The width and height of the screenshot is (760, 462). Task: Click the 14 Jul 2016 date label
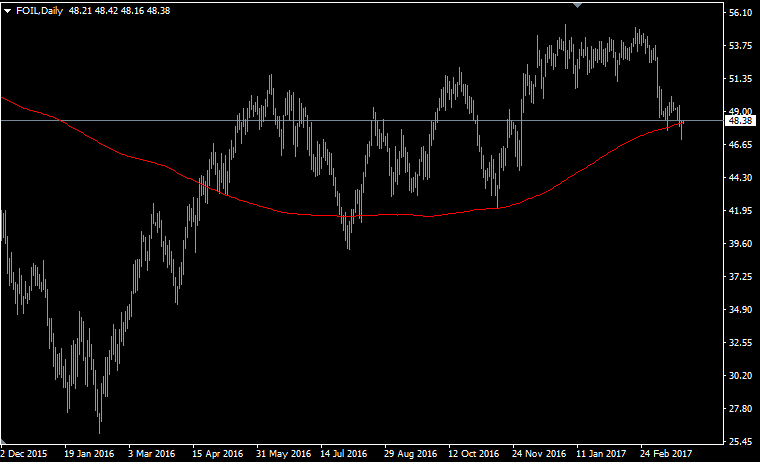pos(344,454)
